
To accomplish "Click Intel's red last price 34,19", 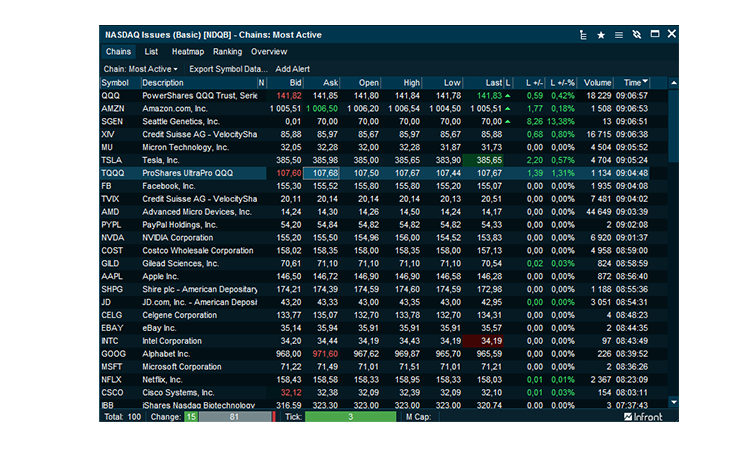I will [x=483, y=341].
